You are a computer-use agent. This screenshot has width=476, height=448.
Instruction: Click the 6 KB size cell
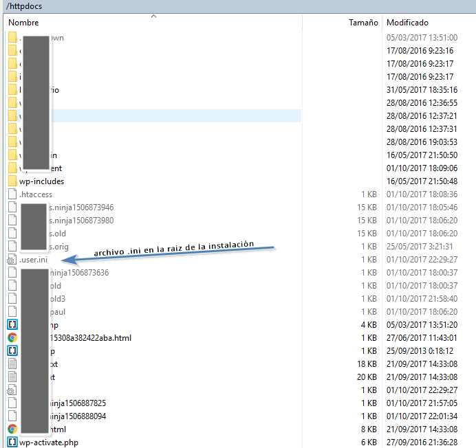(x=369, y=443)
